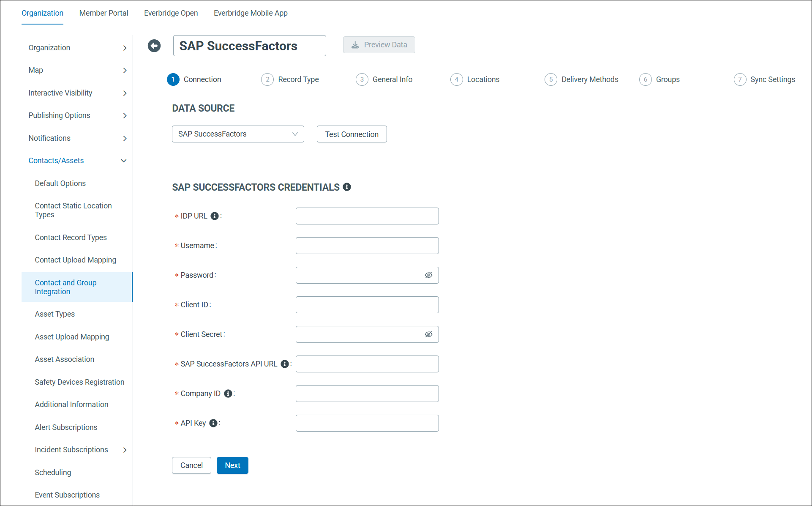Switch to the Member Portal tab

[104, 13]
